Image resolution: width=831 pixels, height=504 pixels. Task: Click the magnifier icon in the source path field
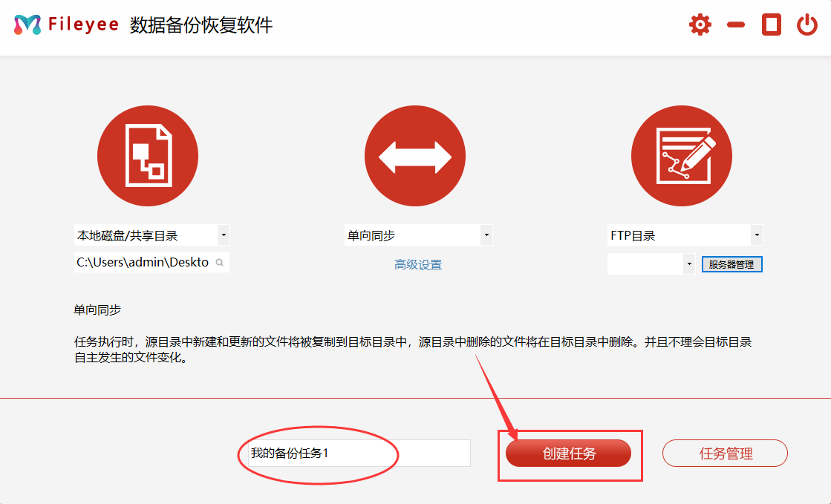point(220,263)
